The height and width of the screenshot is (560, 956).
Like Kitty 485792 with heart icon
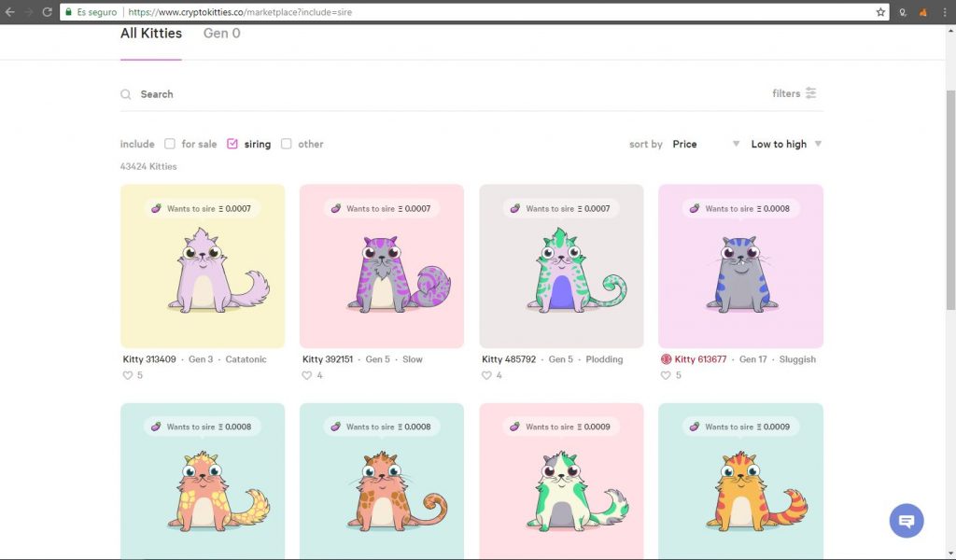click(x=486, y=375)
